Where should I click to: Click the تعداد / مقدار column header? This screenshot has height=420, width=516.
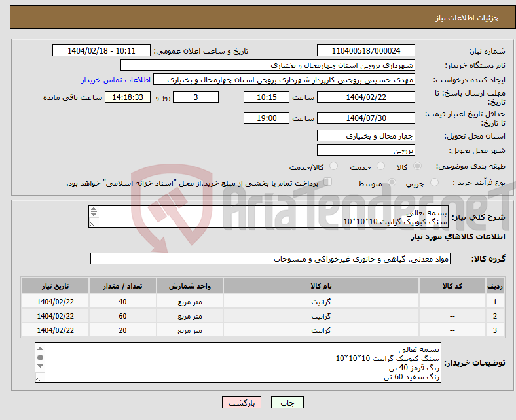[122, 286]
